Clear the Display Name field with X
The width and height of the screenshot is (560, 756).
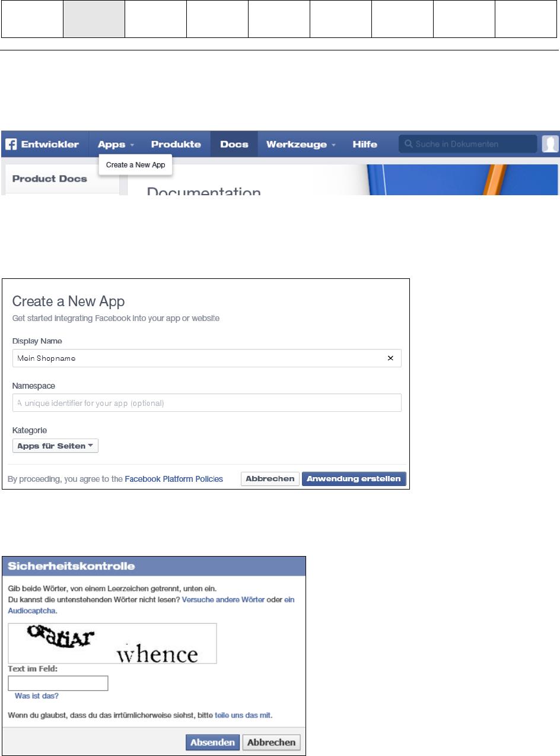390,358
